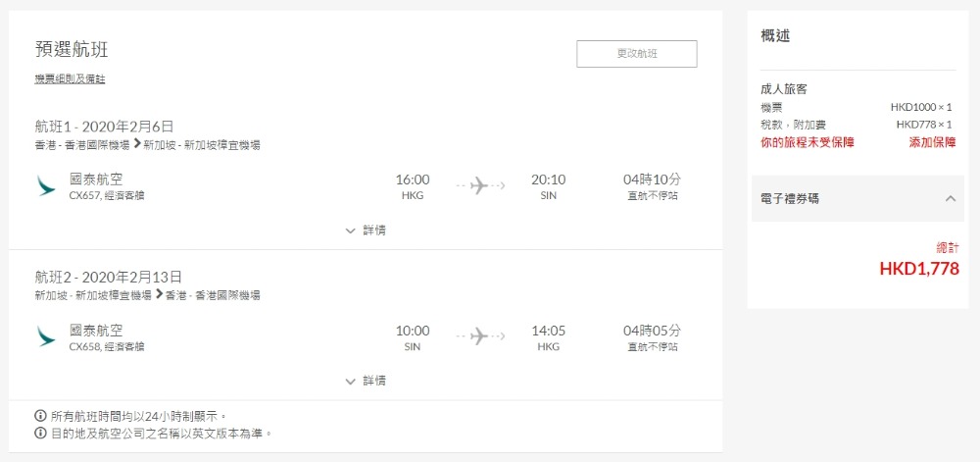980x462 pixels.
Task: Expand 詳情 details for flight 1
Action: (x=366, y=231)
